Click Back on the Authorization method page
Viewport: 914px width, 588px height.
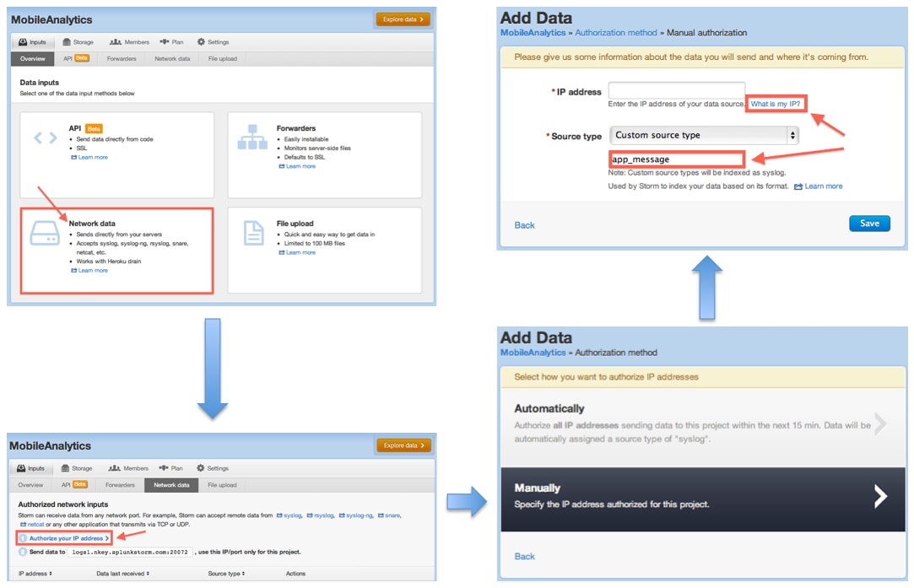point(524,557)
